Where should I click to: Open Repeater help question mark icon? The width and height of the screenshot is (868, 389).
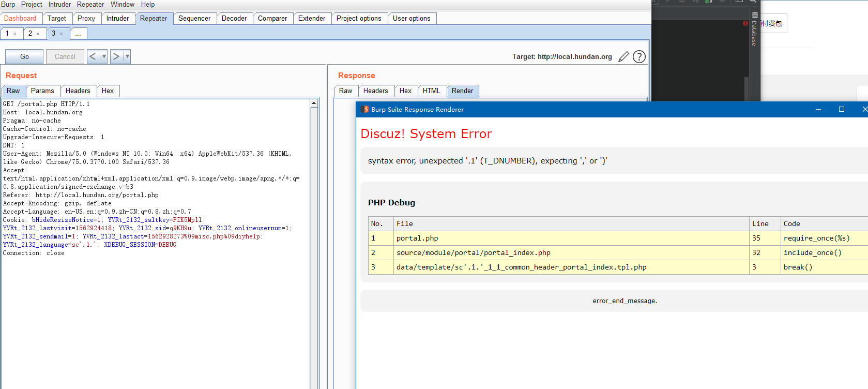639,56
